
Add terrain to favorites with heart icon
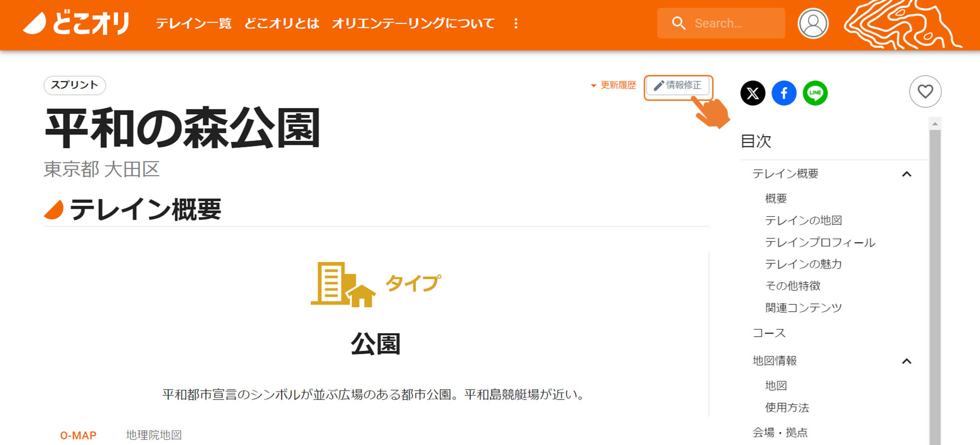coord(925,91)
